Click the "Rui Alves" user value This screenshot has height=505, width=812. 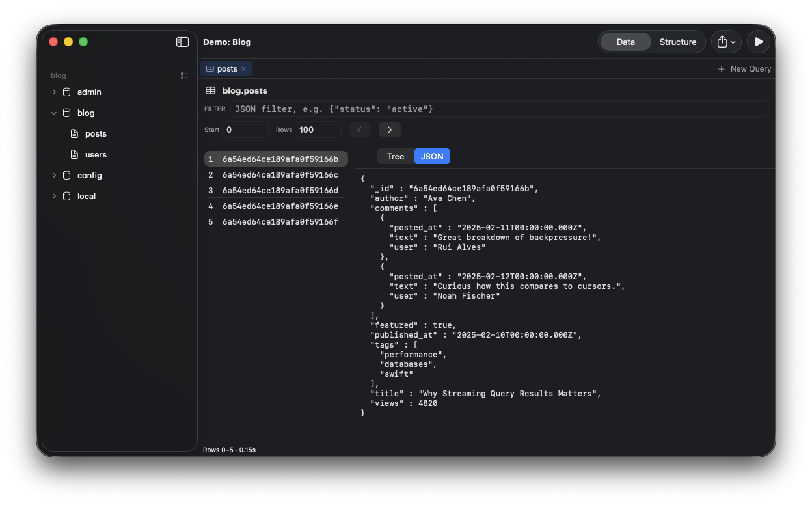click(459, 247)
